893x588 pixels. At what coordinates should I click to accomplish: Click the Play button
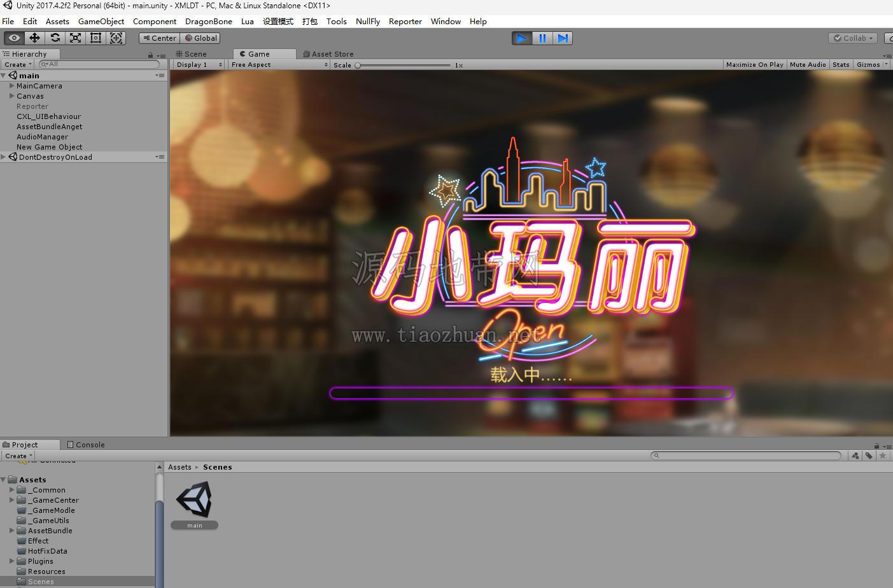[x=522, y=38]
